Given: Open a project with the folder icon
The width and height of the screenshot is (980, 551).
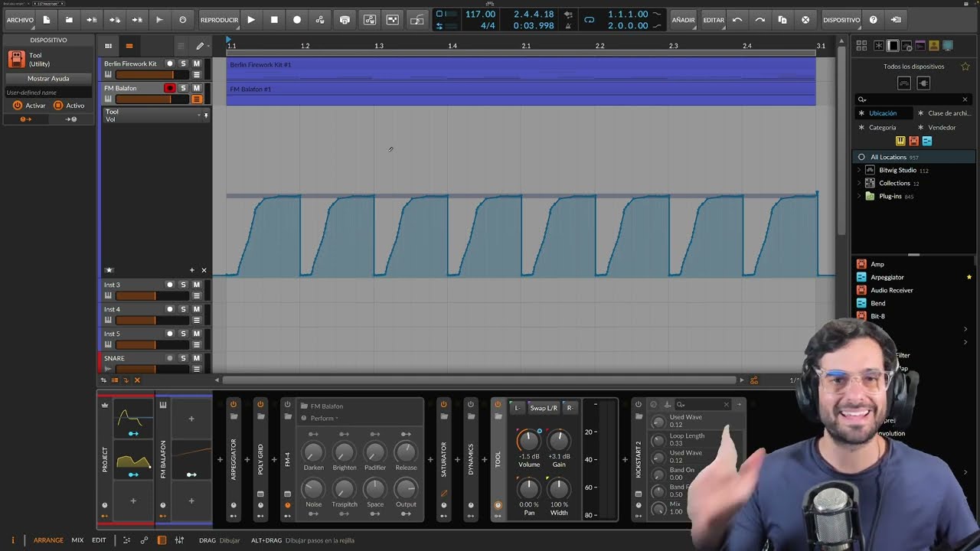Looking at the screenshot, I should [69, 20].
